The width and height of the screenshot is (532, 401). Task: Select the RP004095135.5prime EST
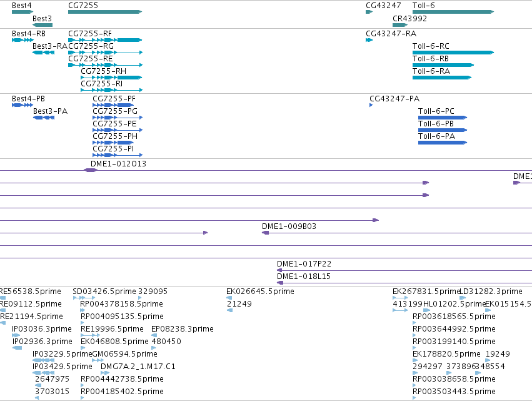coord(83,323)
